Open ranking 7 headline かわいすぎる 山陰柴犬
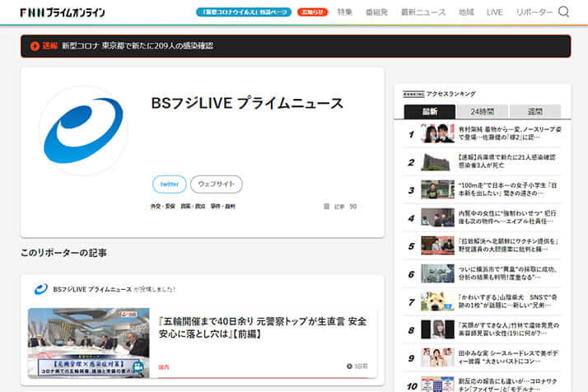Screen dimensions: 588x392 [508, 301]
